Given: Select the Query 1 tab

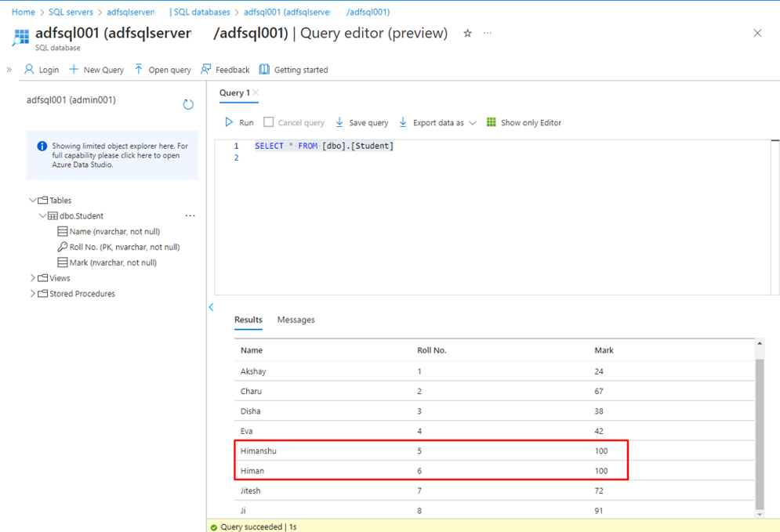Looking at the screenshot, I should 234,92.
